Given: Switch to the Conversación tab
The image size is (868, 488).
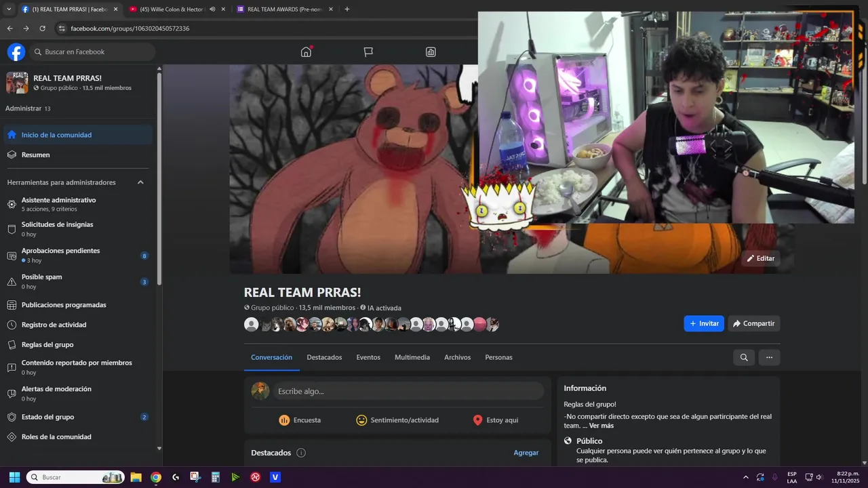Looking at the screenshot, I should click(271, 357).
